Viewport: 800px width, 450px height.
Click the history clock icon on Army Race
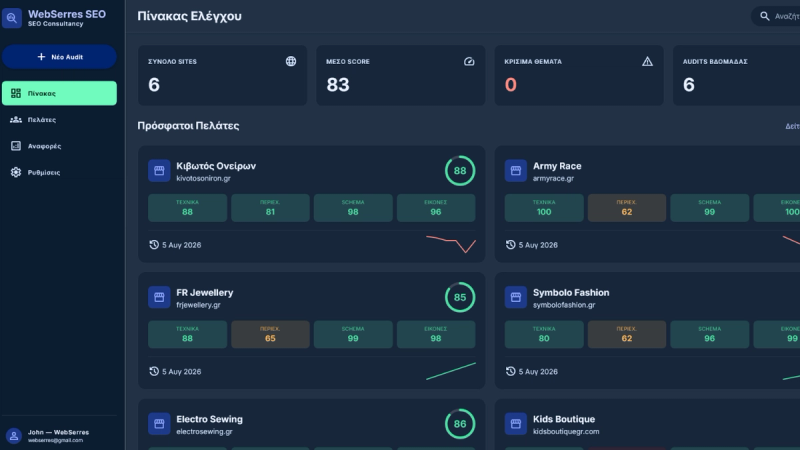point(510,245)
